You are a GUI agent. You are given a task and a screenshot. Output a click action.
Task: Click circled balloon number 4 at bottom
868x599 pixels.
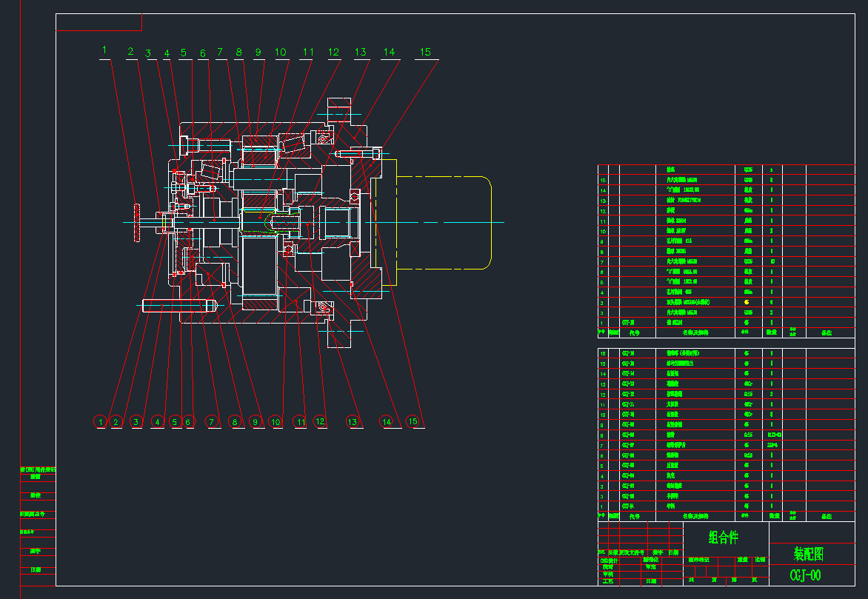[x=157, y=422]
